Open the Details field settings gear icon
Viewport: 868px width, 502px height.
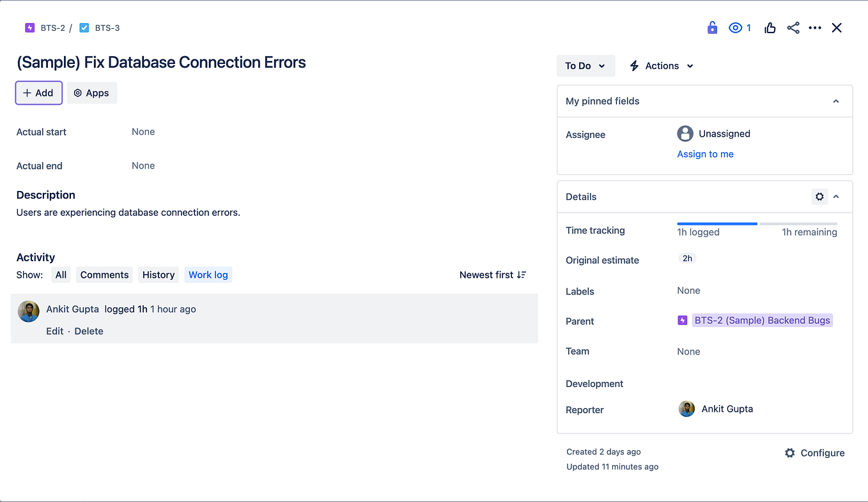coord(819,196)
